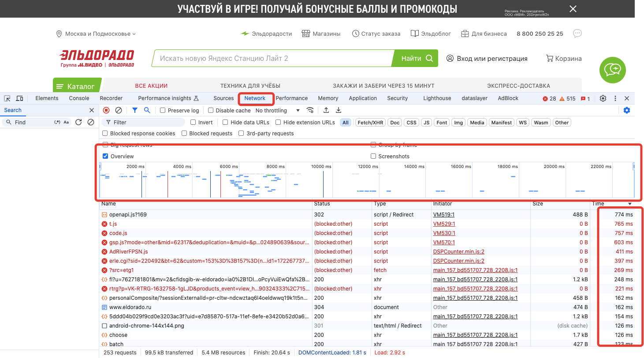The image size is (644, 358).
Task: Open the gray chat icon near phone number
Action: point(577,34)
